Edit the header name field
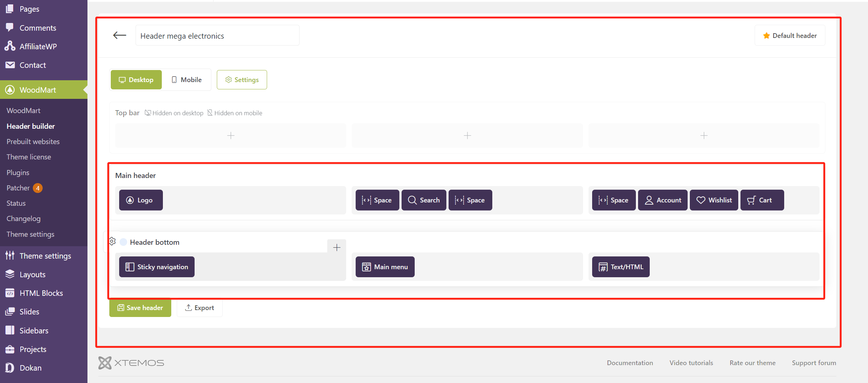Viewport: 868px width, 383px height. (x=218, y=36)
